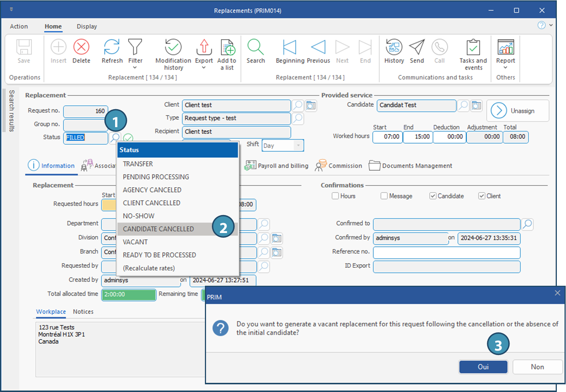The image size is (566, 392).
Task: Click the Add to a list icon
Action: (227, 47)
